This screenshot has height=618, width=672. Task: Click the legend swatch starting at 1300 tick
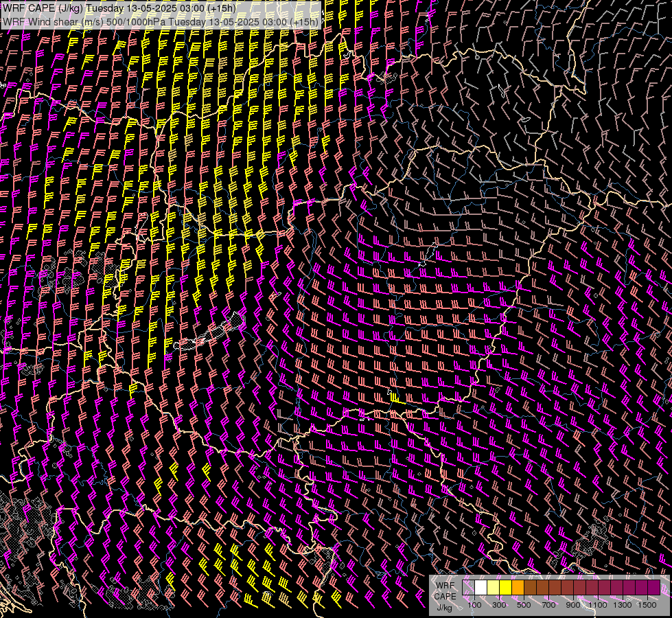(629, 588)
